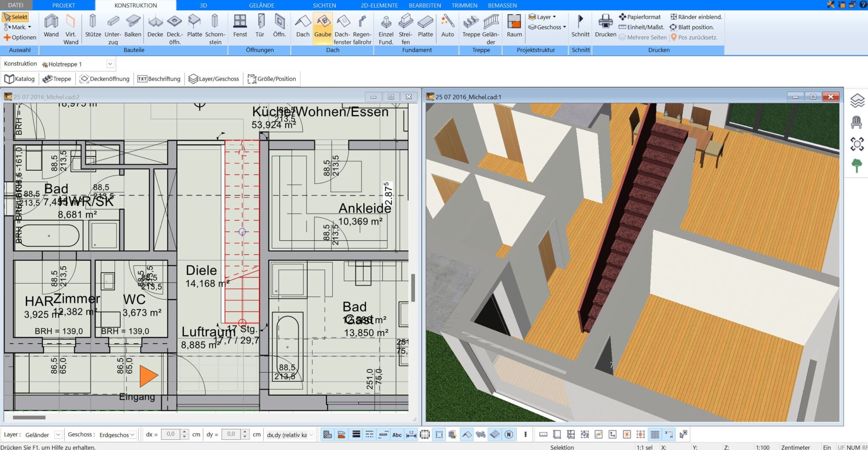868x450 pixels.
Task: Choose the Virt. Wand tool
Action: coord(71,29)
